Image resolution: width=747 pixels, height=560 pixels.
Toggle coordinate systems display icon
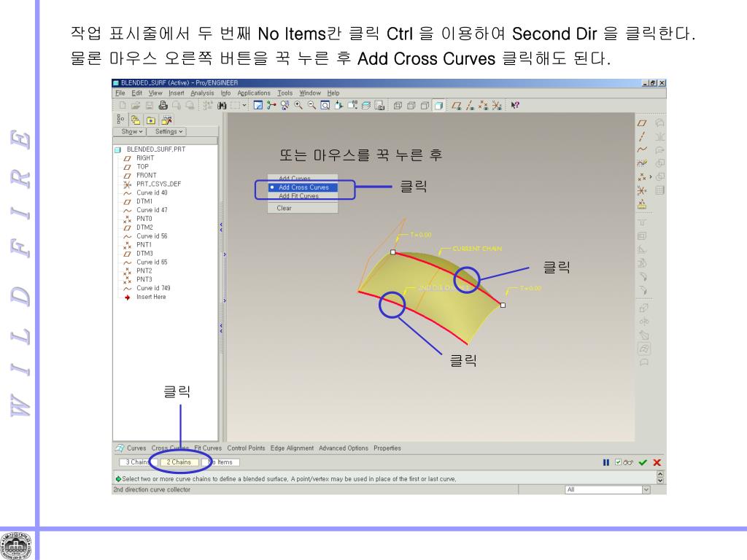pos(497,105)
